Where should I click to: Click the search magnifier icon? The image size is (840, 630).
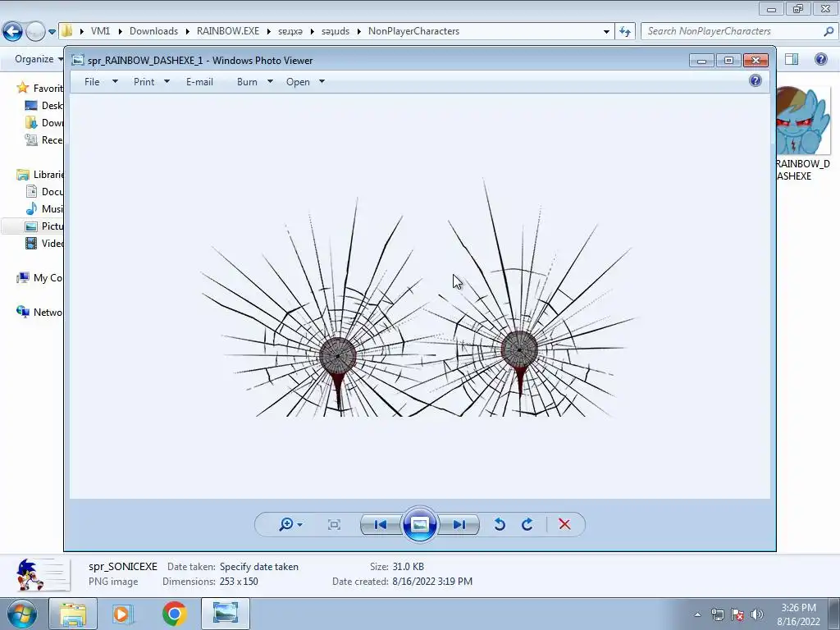tap(829, 31)
